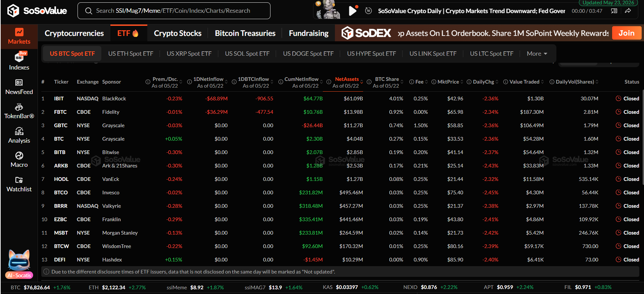Show info for DailyVol(Shares) column
Screen dimensions: 644x294
(552, 82)
